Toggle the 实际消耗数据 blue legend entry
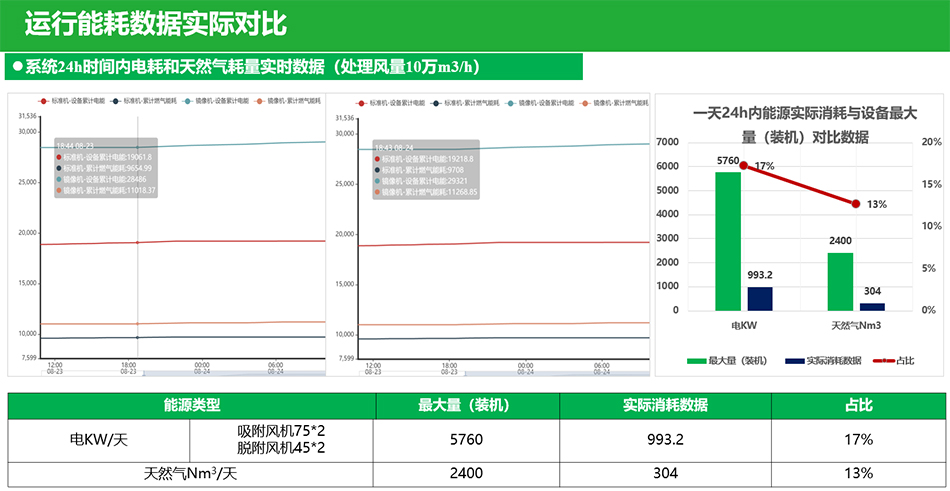Viewport: 950px width, 491px height. [823, 361]
